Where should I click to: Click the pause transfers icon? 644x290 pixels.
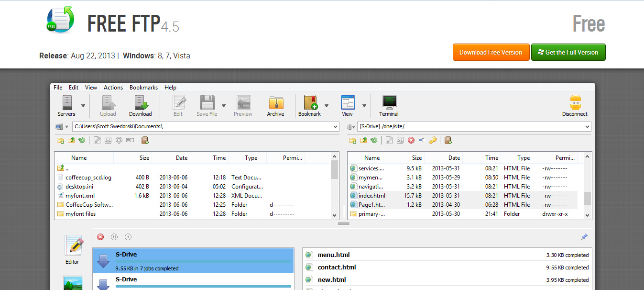[114, 237]
